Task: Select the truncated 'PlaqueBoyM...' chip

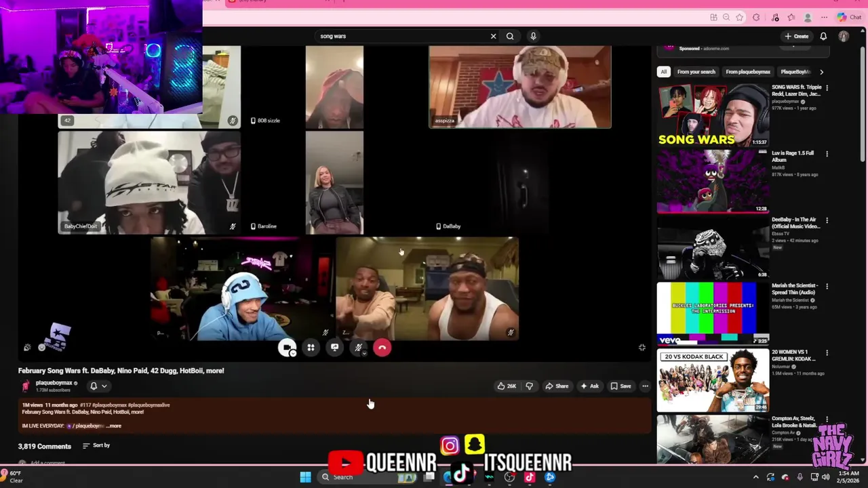Action: (x=795, y=72)
